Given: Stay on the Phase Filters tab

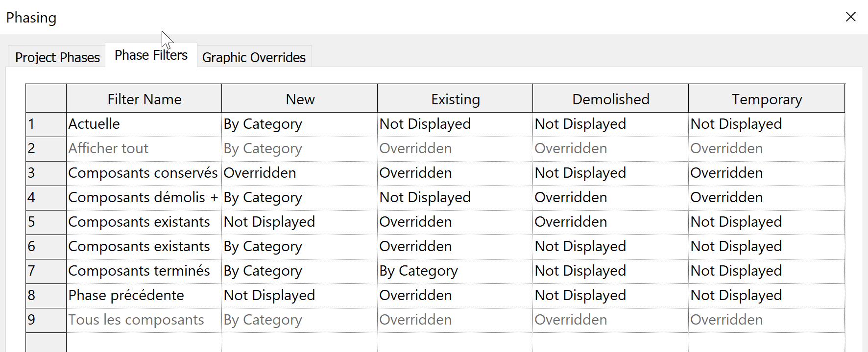Looking at the screenshot, I should (x=150, y=55).
